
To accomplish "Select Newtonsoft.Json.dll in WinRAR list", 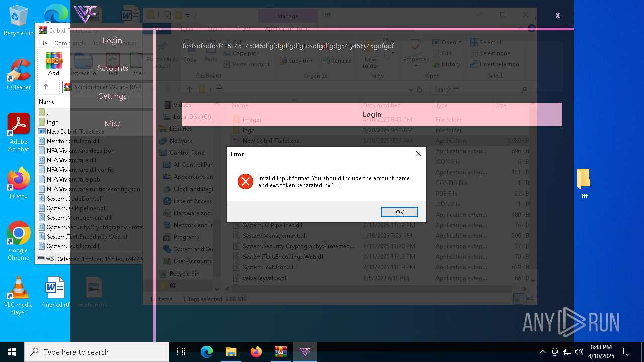I will point(73,141).
